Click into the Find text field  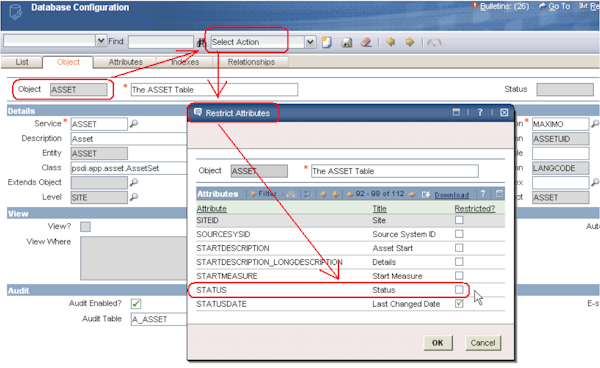tap(161, 42)
